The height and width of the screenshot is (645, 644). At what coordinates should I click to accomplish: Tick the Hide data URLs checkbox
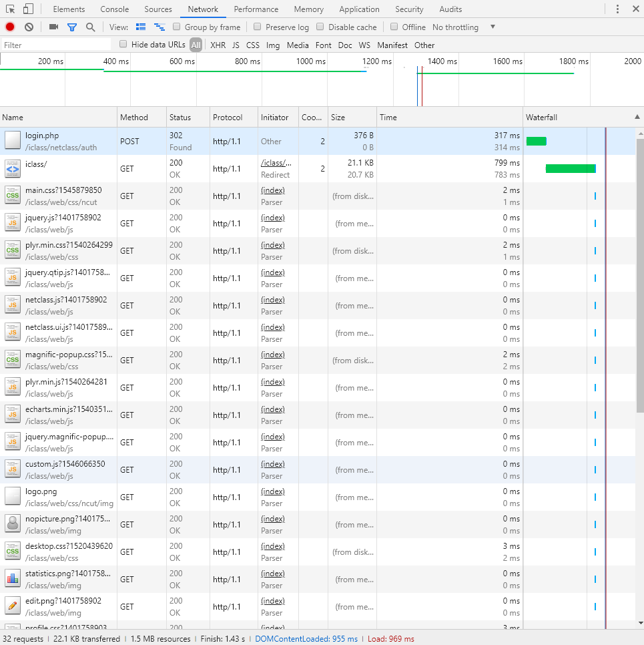123,45
